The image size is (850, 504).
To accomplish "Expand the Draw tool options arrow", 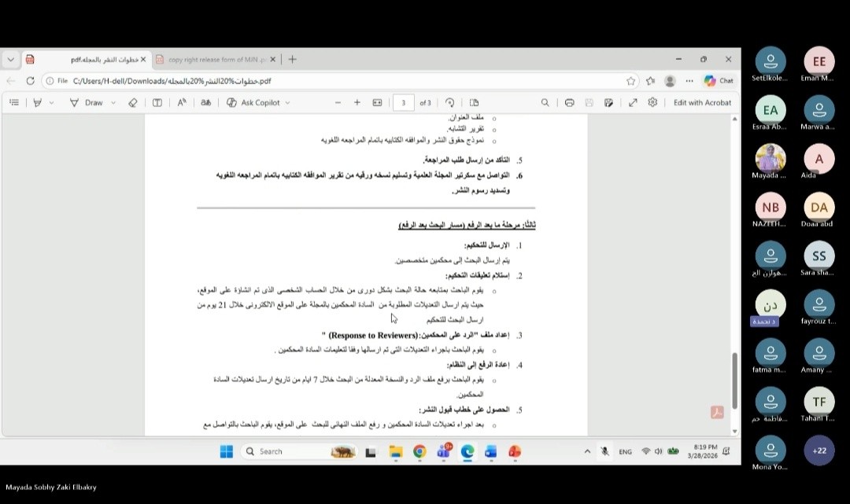I will [x=113, y=103].
